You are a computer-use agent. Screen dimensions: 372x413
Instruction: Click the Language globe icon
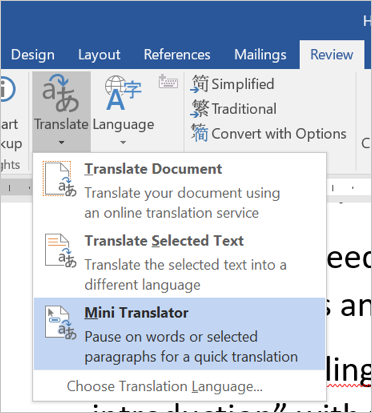[123, 93]
